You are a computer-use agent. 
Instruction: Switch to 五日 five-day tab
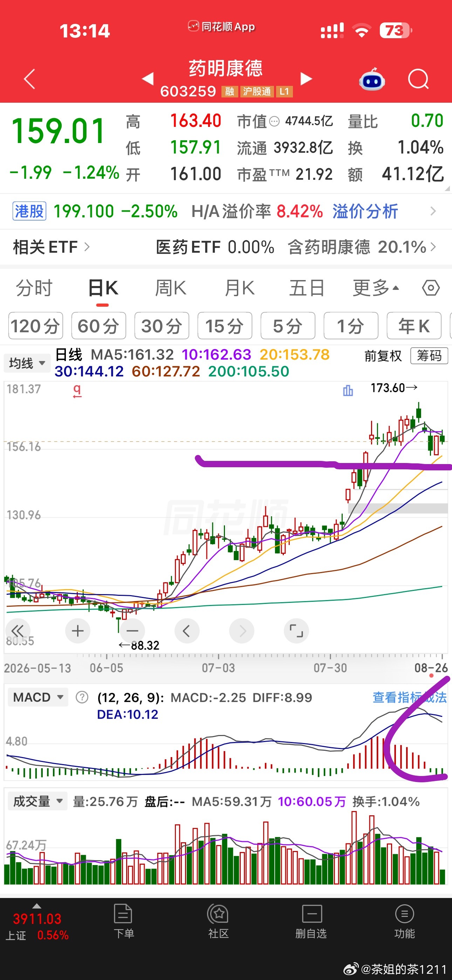(x=307, y=288)
